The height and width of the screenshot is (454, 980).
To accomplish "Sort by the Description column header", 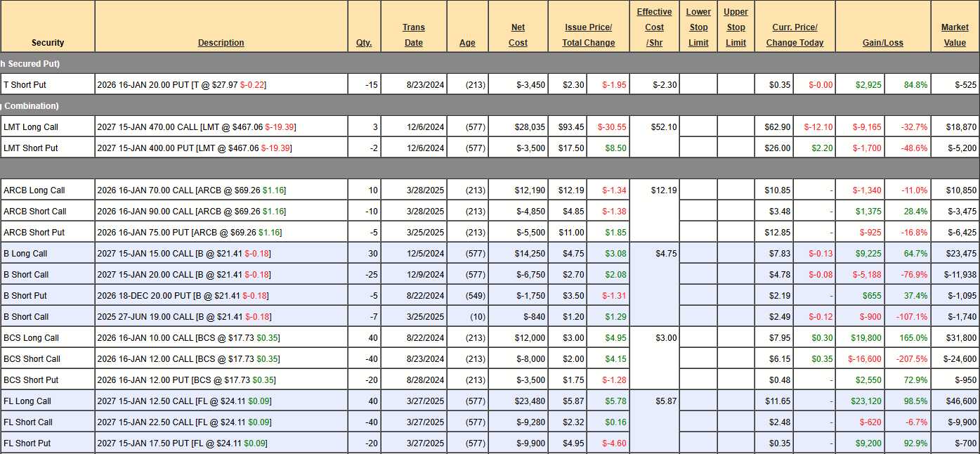I will [x=221, y=43].
